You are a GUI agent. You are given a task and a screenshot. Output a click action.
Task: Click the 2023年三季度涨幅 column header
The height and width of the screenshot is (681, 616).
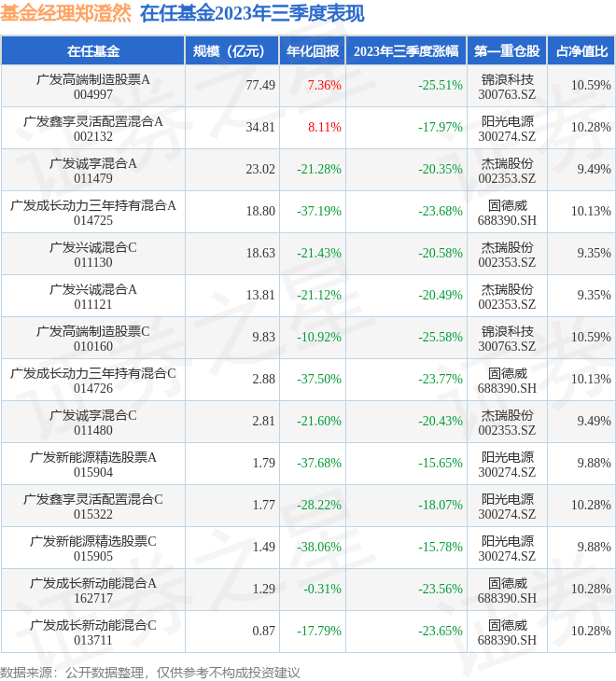(x=406, y=51)
